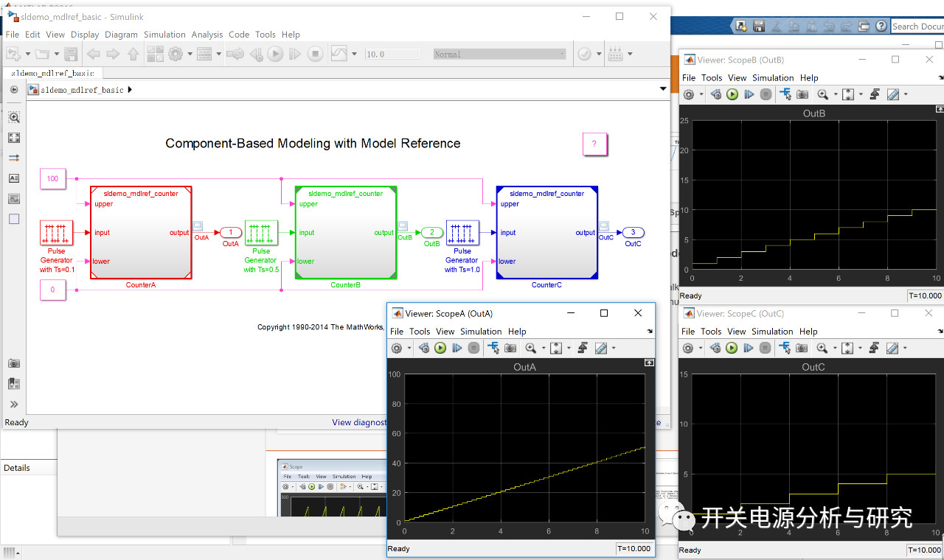Click Triggers icon in ScopeA viewer
This screenshot has height=560, width=944.
(x=583, y=348)
